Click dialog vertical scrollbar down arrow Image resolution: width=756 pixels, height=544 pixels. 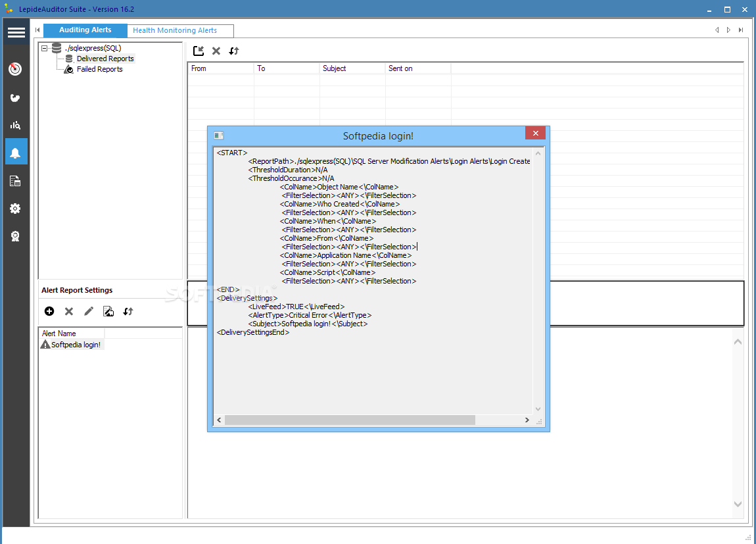point(538,409)
